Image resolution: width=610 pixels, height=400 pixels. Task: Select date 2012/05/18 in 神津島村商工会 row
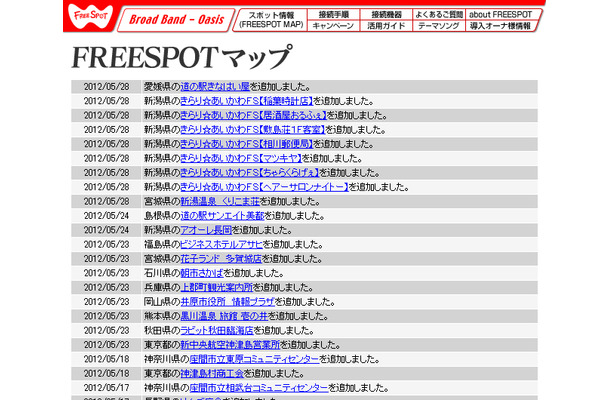(107, 374)
